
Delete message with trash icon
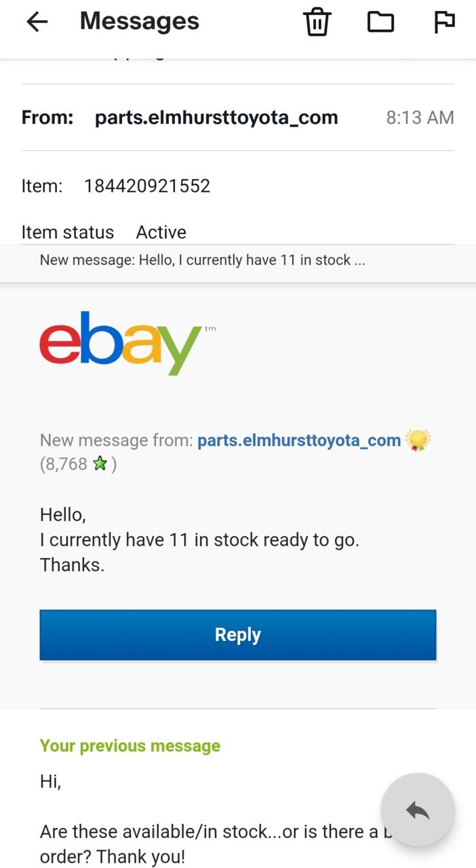click(317, 22)
